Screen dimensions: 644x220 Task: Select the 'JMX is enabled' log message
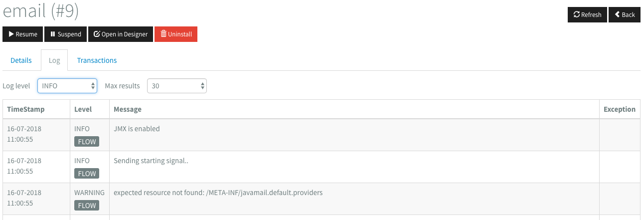(x=137, y=129)
